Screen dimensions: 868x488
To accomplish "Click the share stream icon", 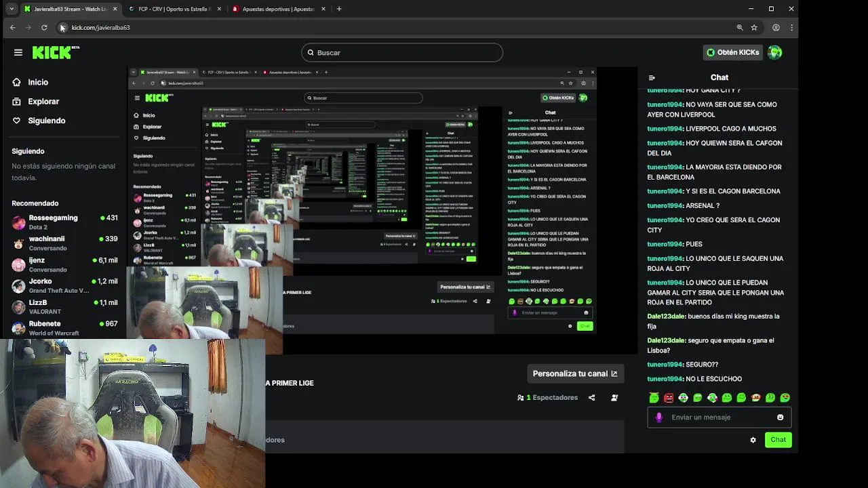I will coord(591,398).
